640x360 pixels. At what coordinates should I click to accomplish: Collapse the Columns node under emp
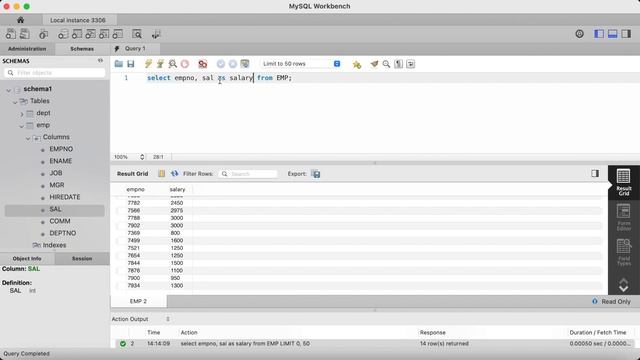point(28,138)
